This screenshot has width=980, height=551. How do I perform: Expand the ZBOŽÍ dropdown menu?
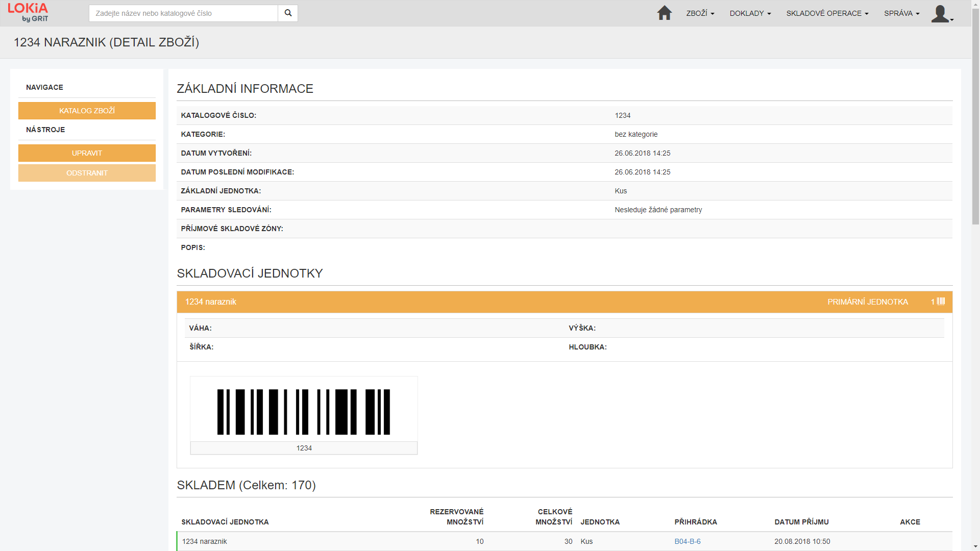coord(700,13)
